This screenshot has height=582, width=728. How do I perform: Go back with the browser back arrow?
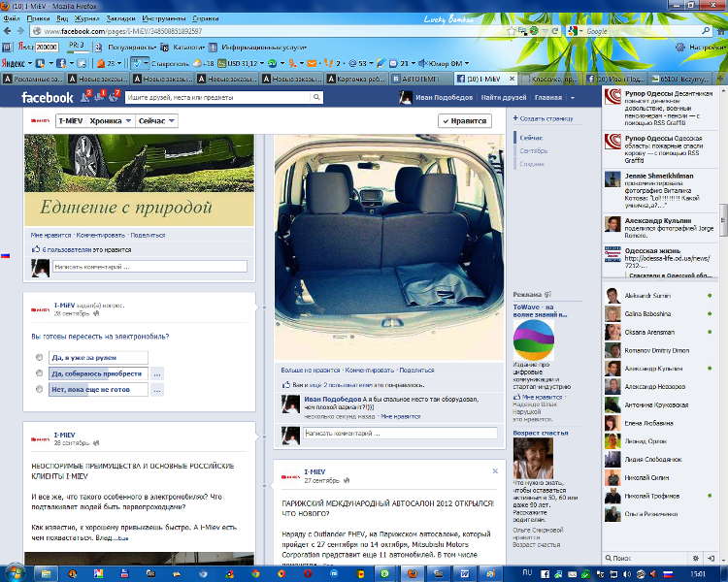click(x=8, y=31)
